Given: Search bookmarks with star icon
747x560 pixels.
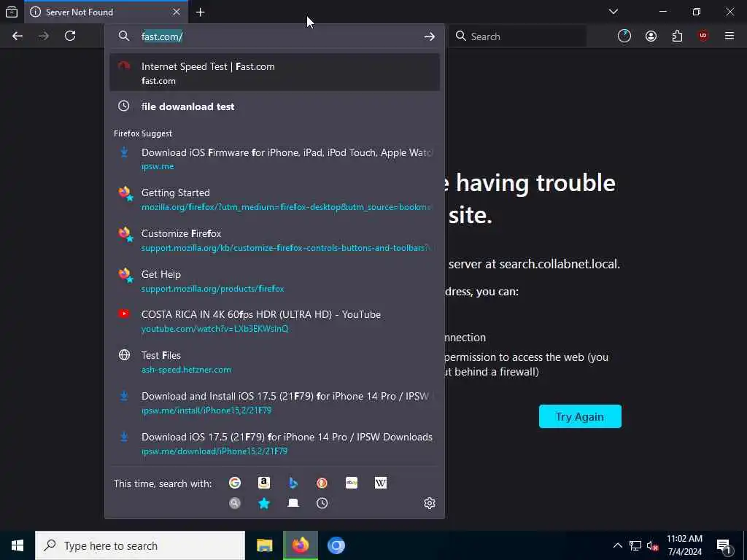Looking at the screenshot, I should [264, 503].
